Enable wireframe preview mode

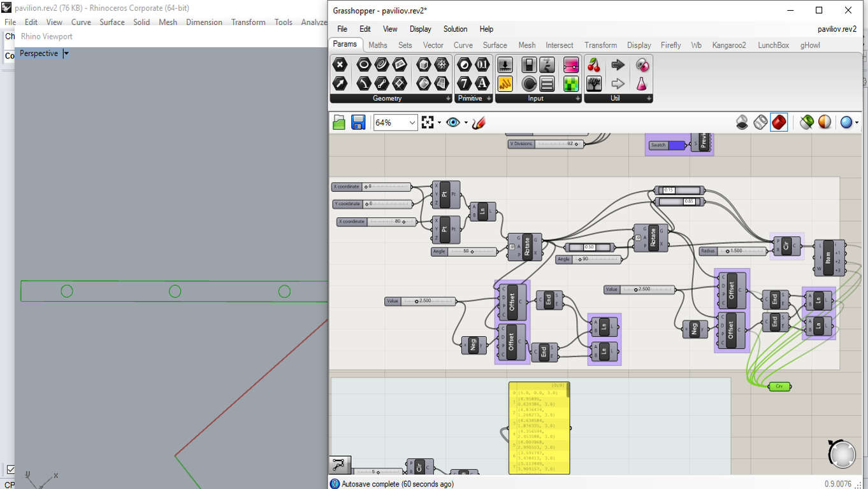point(760,122)
